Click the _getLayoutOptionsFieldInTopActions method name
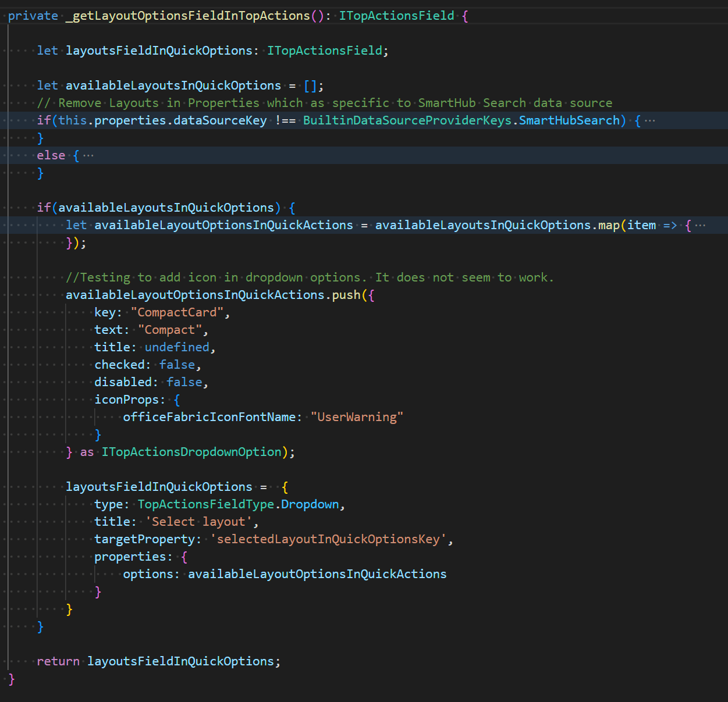Viewport: 728px width, 702px height. [x=188, y=16]
